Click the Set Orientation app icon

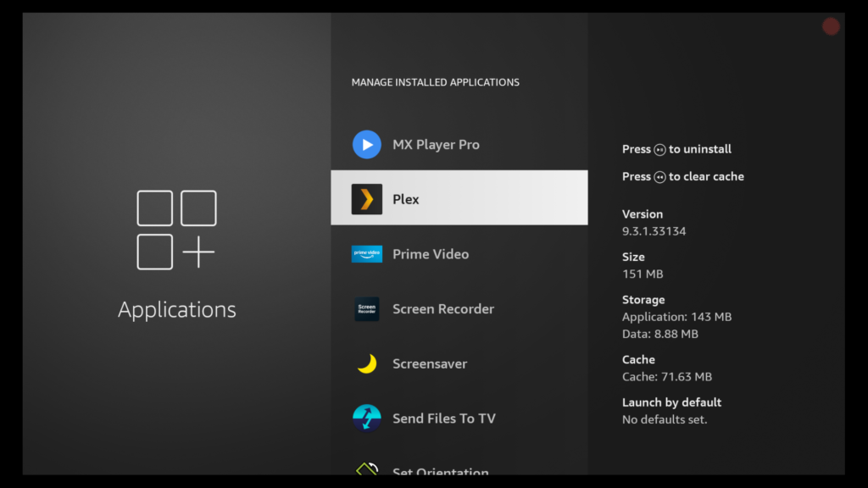pyautogui.click(x=366, y=469)
